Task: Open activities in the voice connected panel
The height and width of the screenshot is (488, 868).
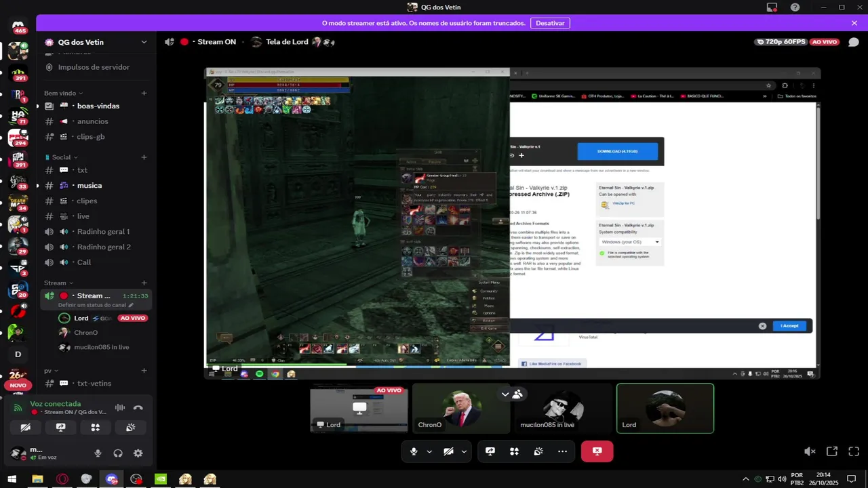Action: [x=95, y=428]
